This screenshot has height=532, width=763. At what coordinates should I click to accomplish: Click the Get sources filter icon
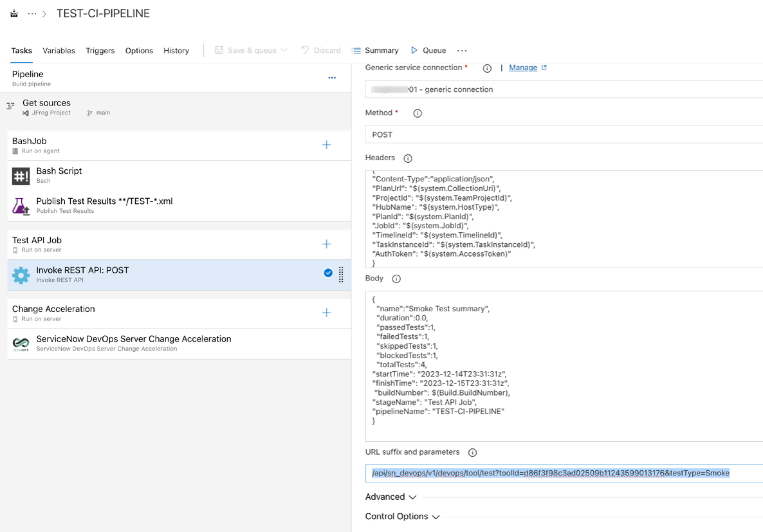coord(11,106)
